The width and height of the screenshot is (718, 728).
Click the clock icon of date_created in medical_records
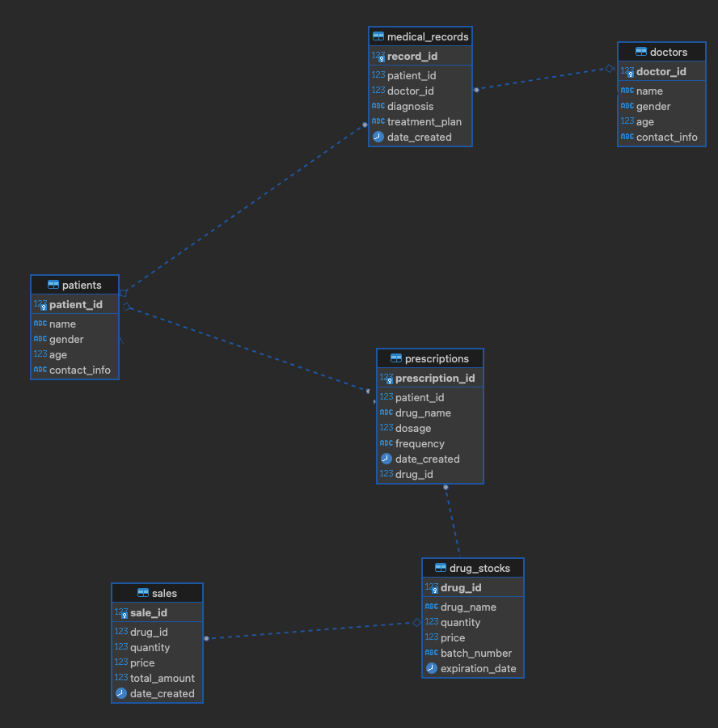tap(378, 137)
